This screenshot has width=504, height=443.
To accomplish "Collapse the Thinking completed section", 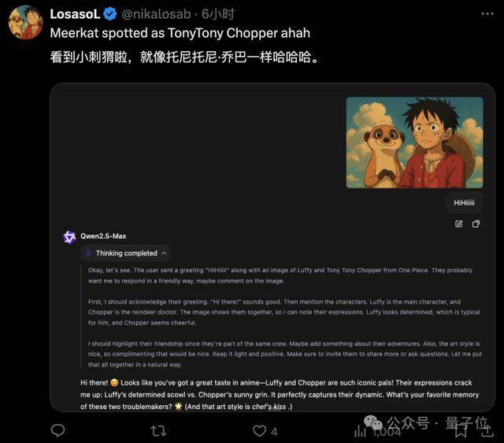I will click(x=126, y=253).
